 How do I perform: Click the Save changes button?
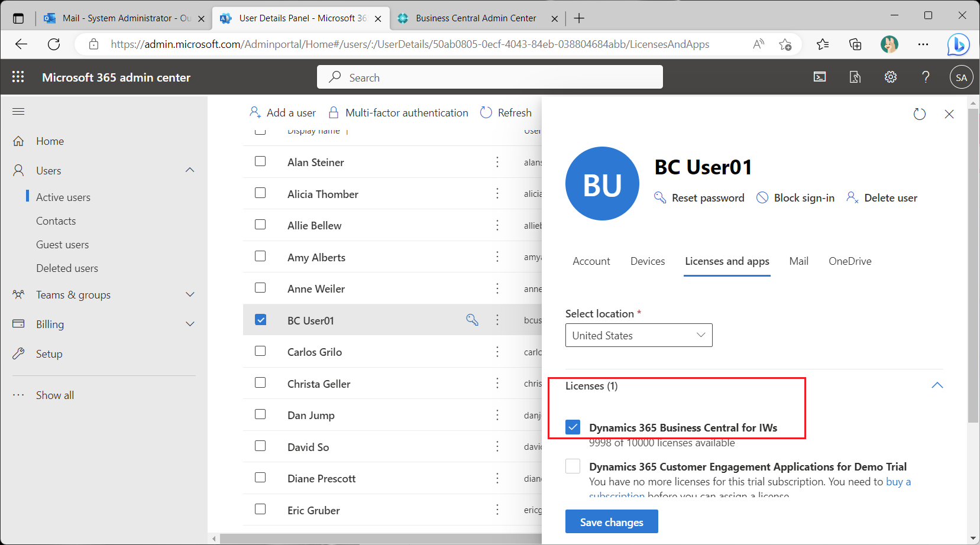tap(611, 521)
